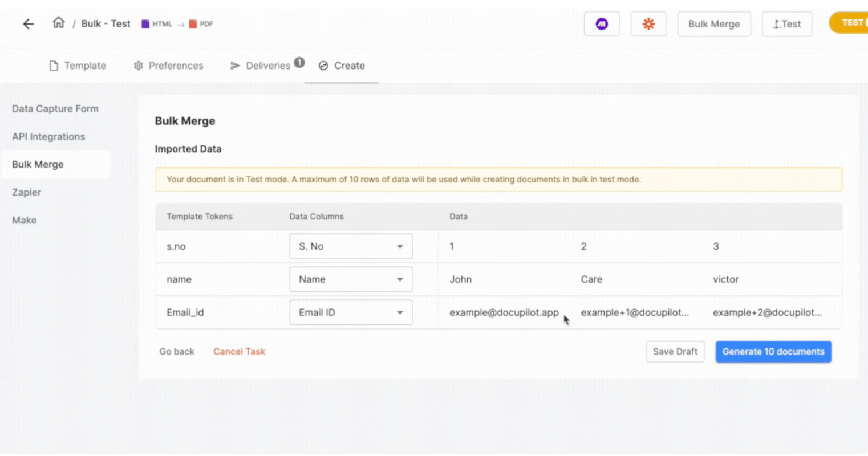Click the Deliveries paper-plane icon
Viewport: 868px width, 456px height.
235,66
